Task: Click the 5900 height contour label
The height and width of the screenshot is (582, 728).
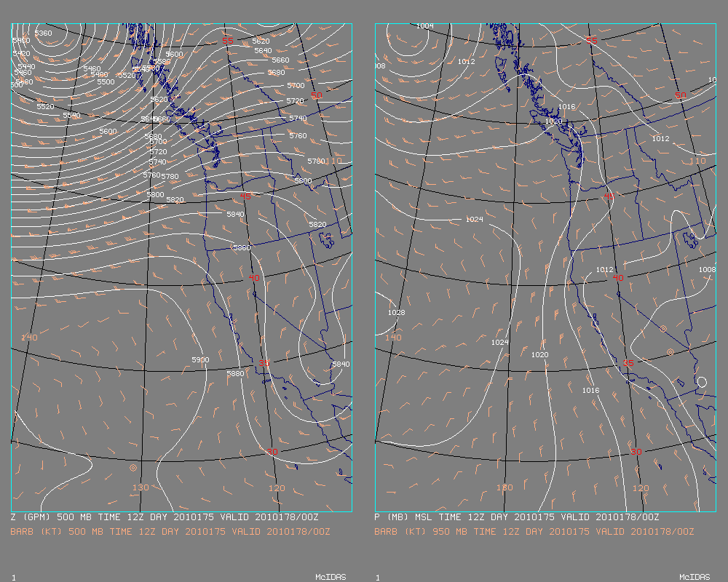Action: click(x=201, y=359)
